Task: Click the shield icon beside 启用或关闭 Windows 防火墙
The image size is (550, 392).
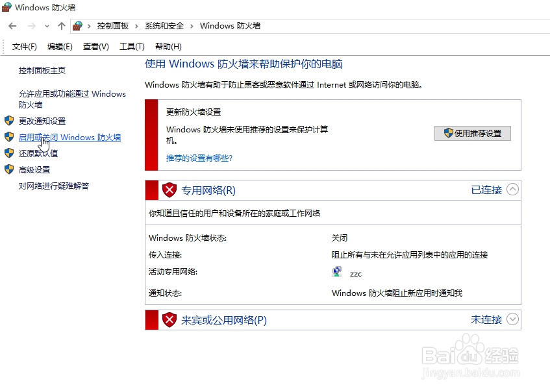Action: (10, 137)
